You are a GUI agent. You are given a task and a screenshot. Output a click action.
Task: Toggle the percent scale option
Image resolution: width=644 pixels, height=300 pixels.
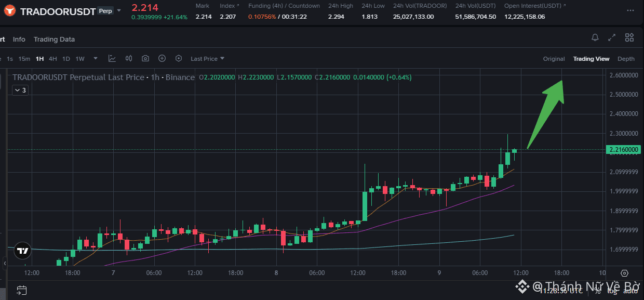[598, 290]
